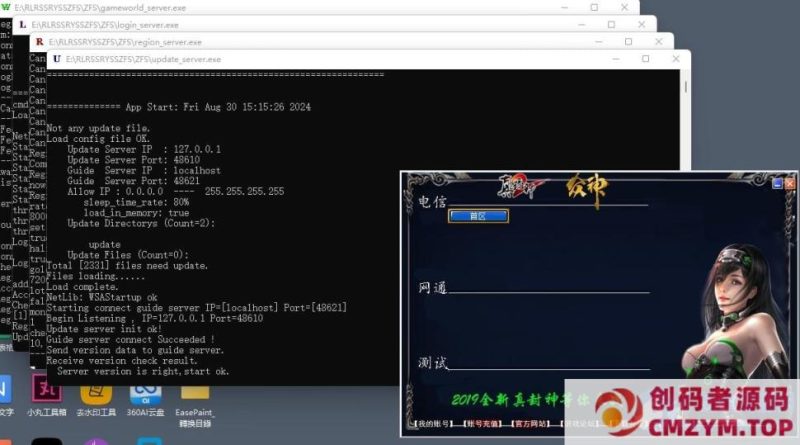Viewport: 800px width, 445px height.
Task: Open the 360AI云盘 desktop icon
Action: [147, 391]
